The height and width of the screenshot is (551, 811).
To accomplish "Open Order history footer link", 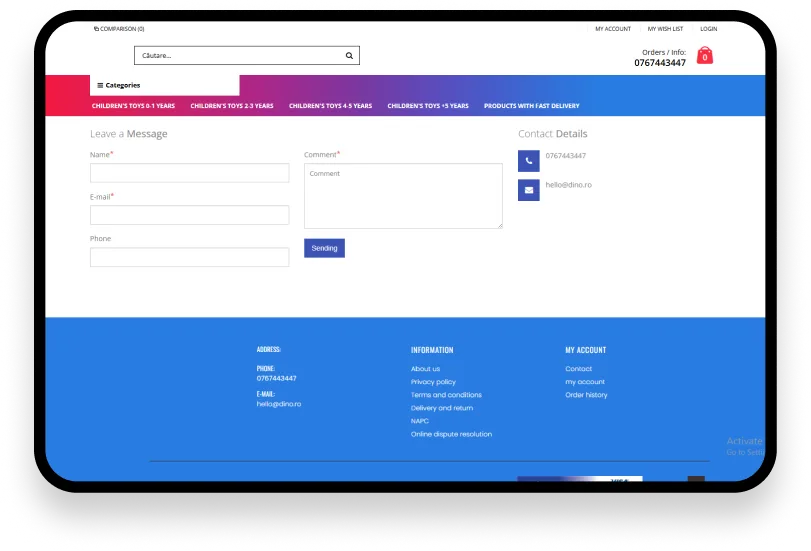I will click(586, 395).
